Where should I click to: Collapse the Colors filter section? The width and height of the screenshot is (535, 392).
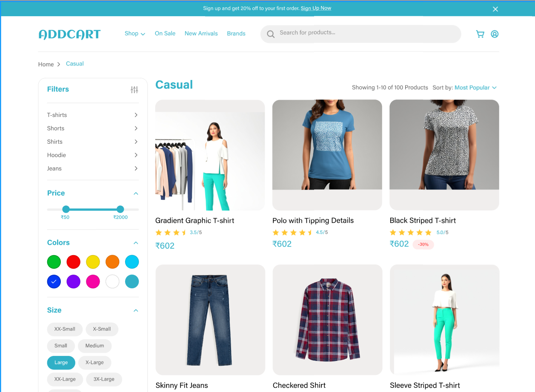pyautogui.click(x=136, y=243)
